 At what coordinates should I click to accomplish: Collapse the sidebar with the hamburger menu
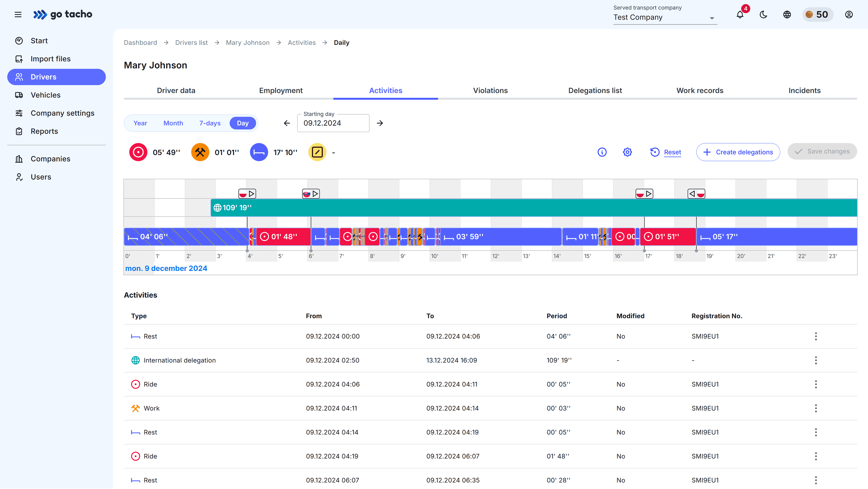(x=18, y=14)
